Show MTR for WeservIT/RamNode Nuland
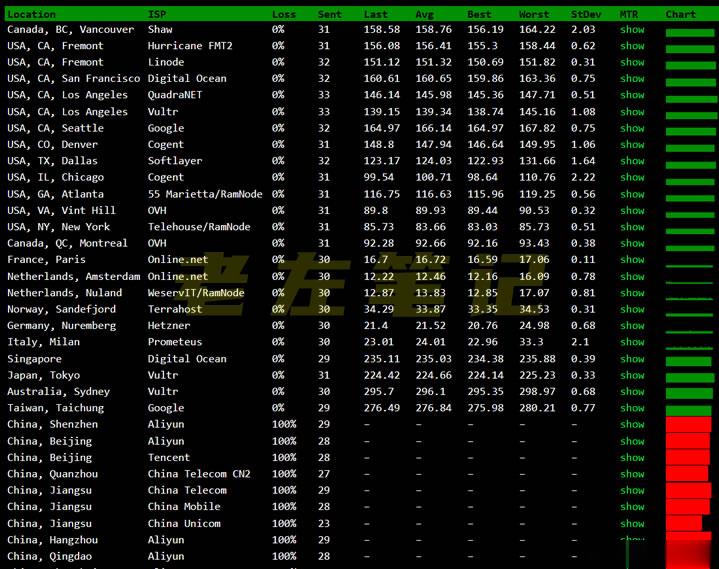This screenshot has height=569, width=719. pyautogui.click(x=632, y=293)
